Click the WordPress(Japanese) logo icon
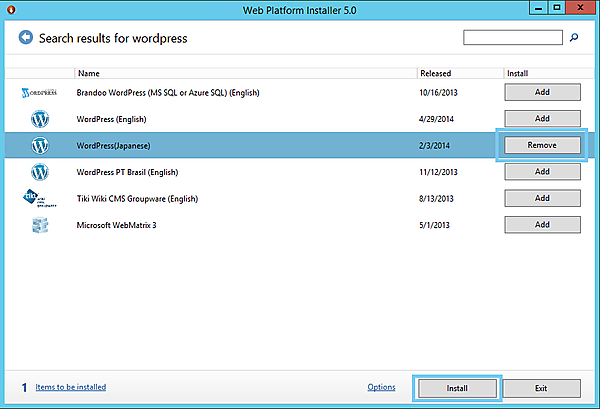This screenshot has width=600, height=409. tap(40, 145)
